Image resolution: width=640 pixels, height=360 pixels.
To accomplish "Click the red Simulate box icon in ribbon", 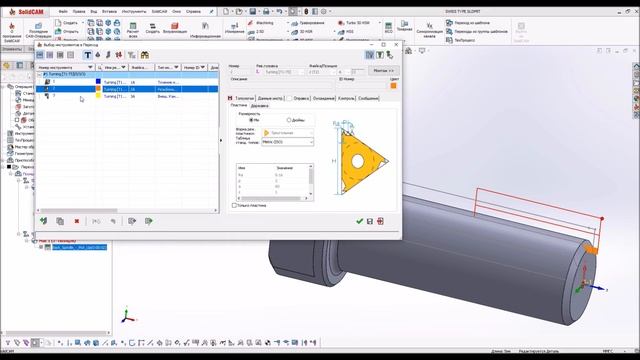I will pyautogui.click(x=175, y=26).
